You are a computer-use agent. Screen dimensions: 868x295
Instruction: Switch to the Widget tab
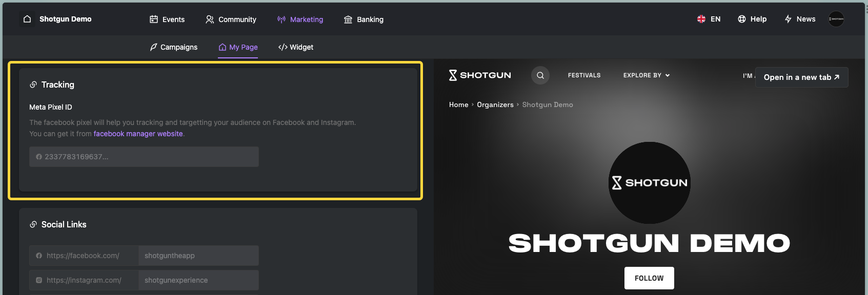[x=296, y=47]
